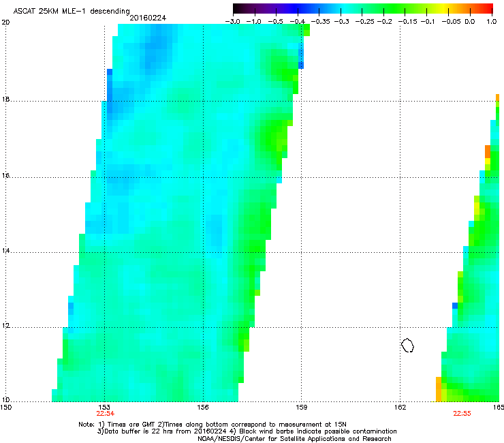Click the latitude axis label 10
The height and width of the screenshot is (443, 504).
click(x=5, y=400)
